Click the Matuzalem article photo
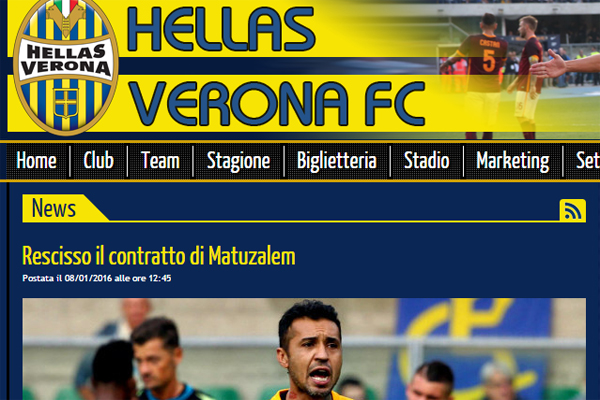 pyautogui.click(x=304, y=349)
